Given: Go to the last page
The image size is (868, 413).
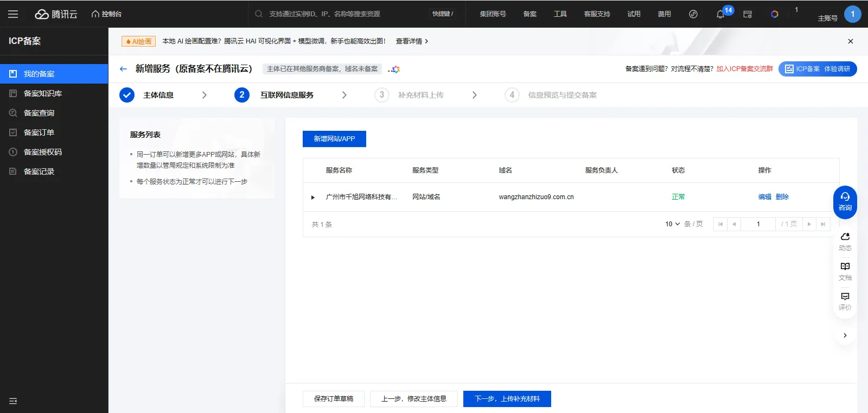Looking at the screenshot, I should (823, 224).
